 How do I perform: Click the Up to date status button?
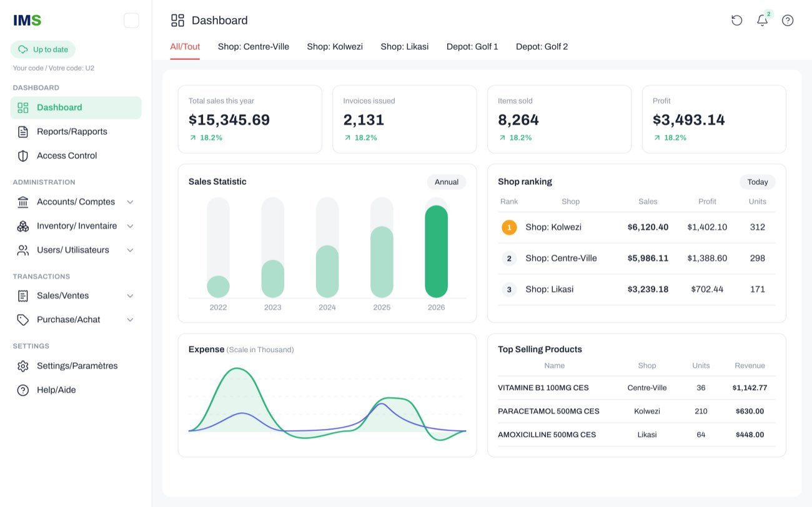tap(43, 49)
